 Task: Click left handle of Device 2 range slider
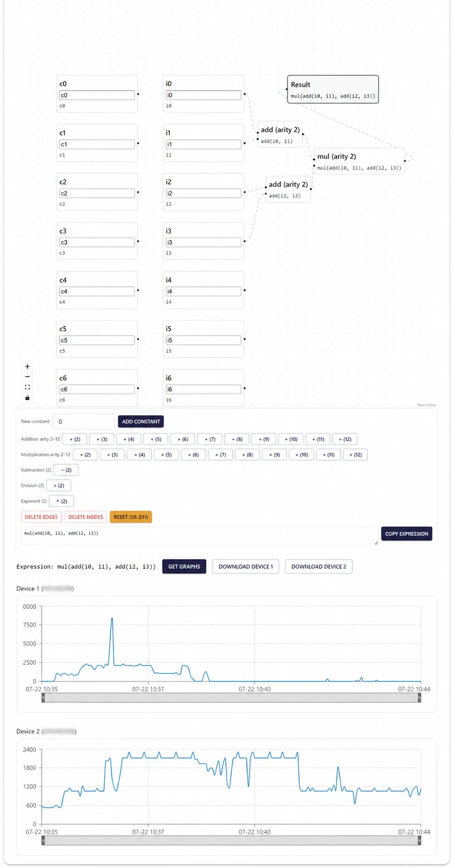(43, 841)
